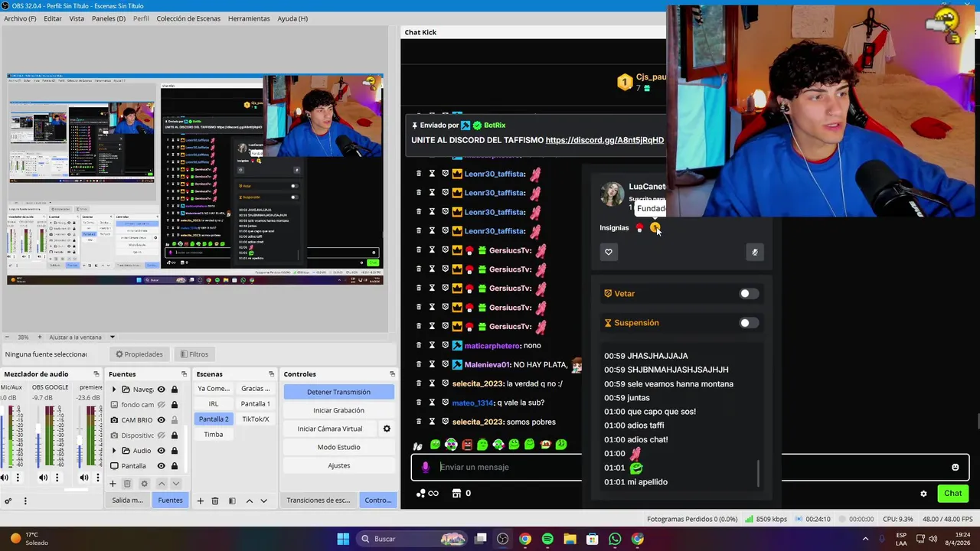Open Colección de Escenas menu
Viewport: 980px width, 551px height.
coord(188,18)
